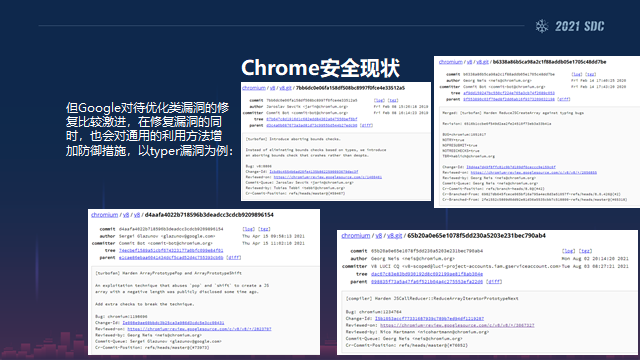
Task: Click [log] link in the 65b20a0e commit panel
Action: [x=569, y=251]
